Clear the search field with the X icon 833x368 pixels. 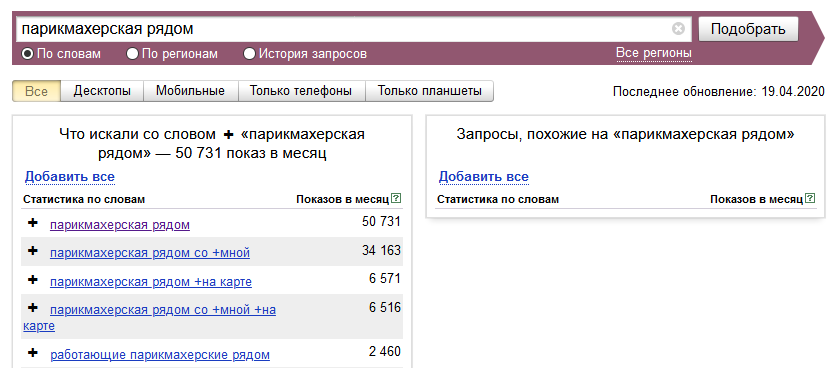pyautogui.click(x=678, y=29)
